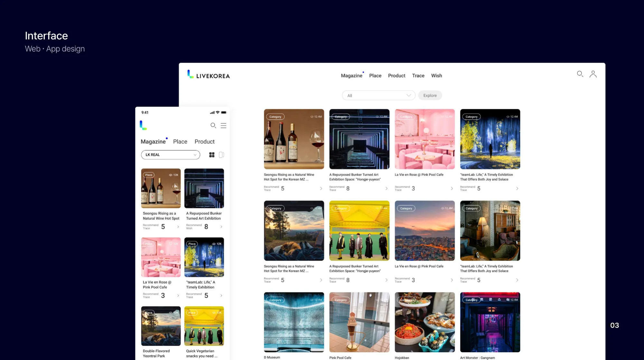Click Category tag on bunker exhibition card
The height and width of the screenshot is (360, 644).
point(341,117)
